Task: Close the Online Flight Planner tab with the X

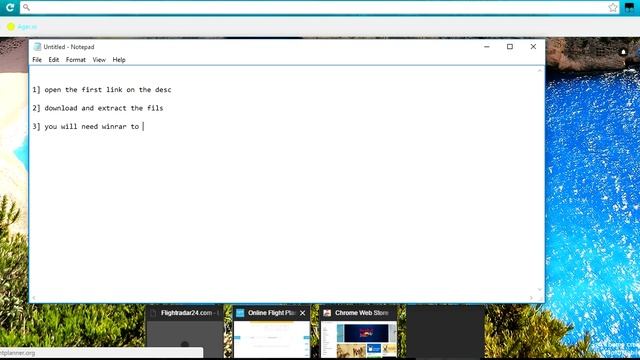Action: pyautogui.click(x=302, y=313)
